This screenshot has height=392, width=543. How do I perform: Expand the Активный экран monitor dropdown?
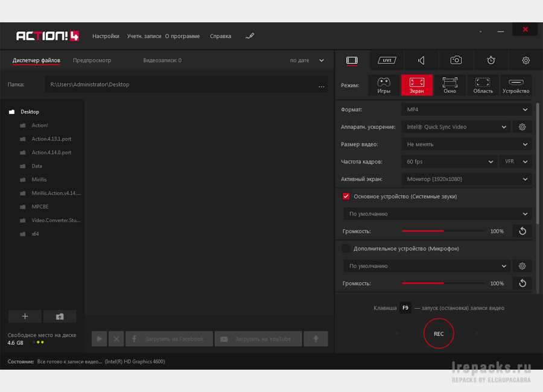point(466,179)
